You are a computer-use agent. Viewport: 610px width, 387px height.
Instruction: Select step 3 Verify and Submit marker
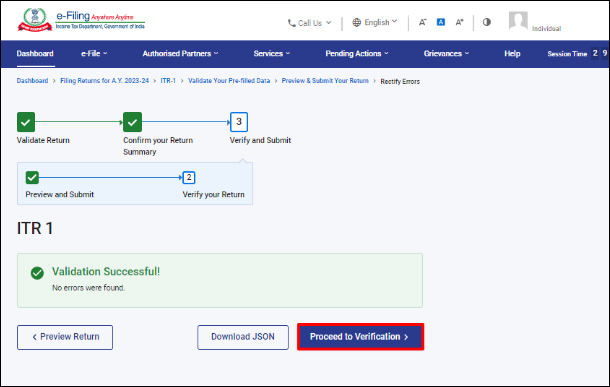click(x=239, y=122)
